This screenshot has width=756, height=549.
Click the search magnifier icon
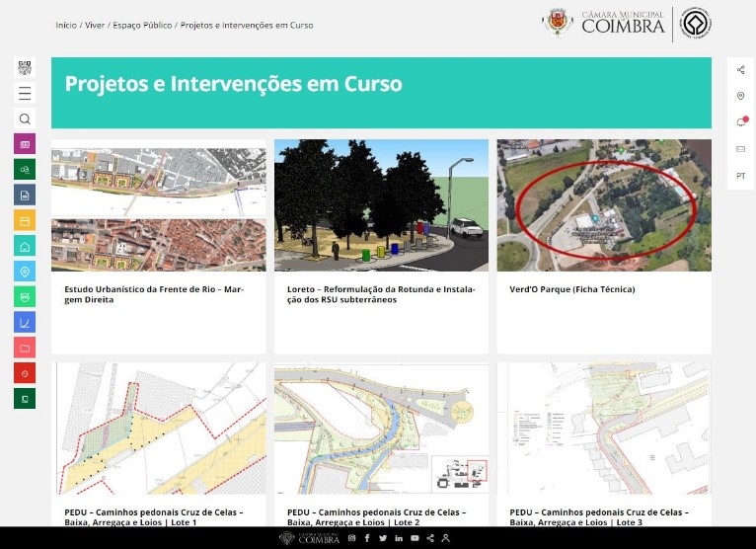coord(25,118)
